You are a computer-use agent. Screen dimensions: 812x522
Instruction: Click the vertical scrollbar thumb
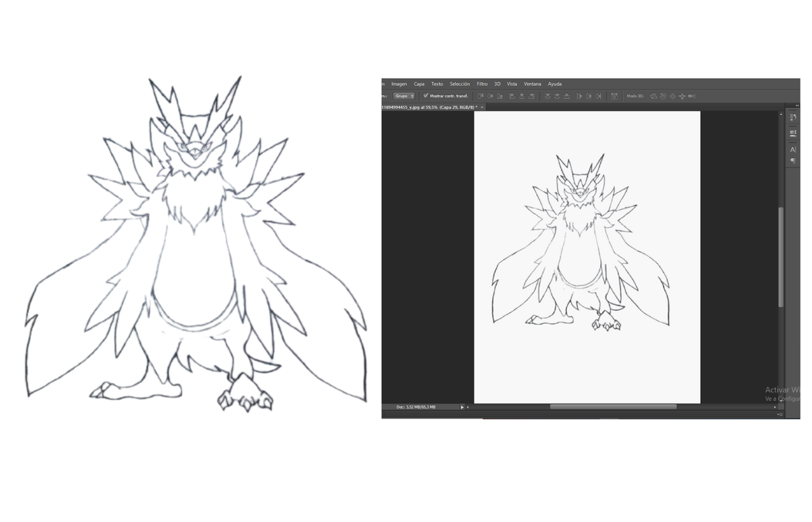tap(781, 257)
